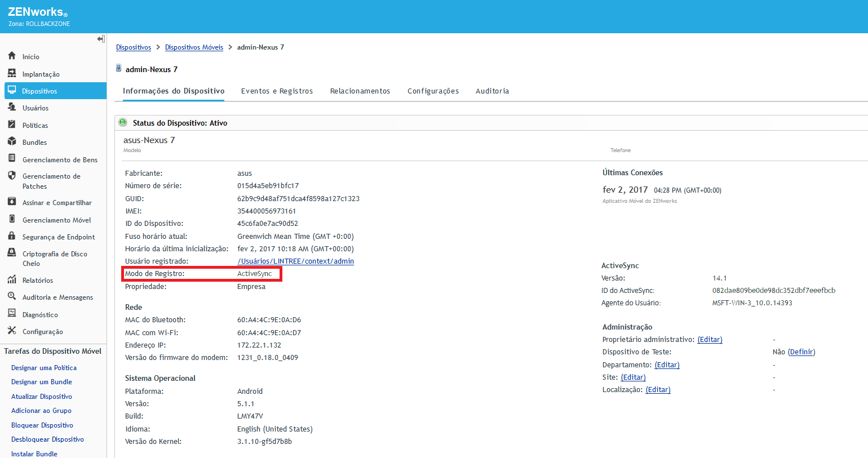Image resolution: width=868 pixels, height=458 pixels.
Task: Click the device ID 45c6fa0e7ac90d52
Action: [268, 224]
